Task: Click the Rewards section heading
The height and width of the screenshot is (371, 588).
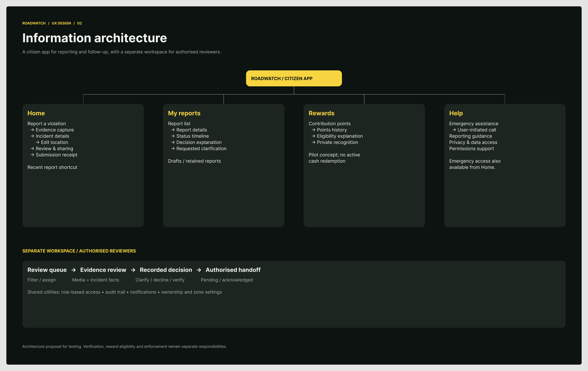Action: click(321, 113)
